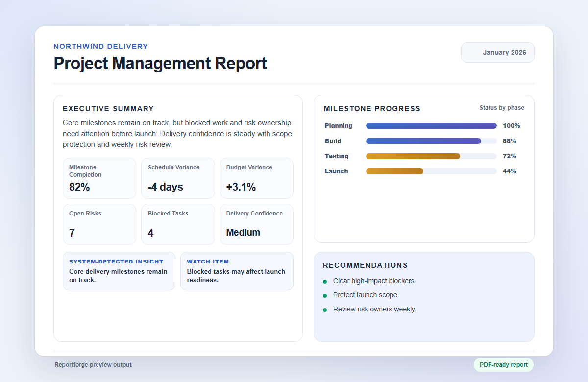This screenshot has height=382, width=588.
Task: Click 'Blocked tasks may affect launch readiness.' text
Action: [236, 276]
